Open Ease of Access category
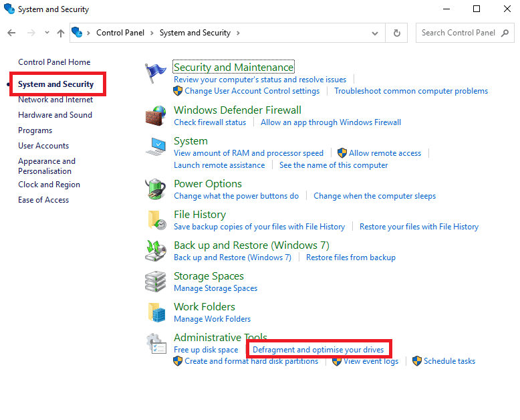Screen dimensions: 520x420 click(43, 200)
